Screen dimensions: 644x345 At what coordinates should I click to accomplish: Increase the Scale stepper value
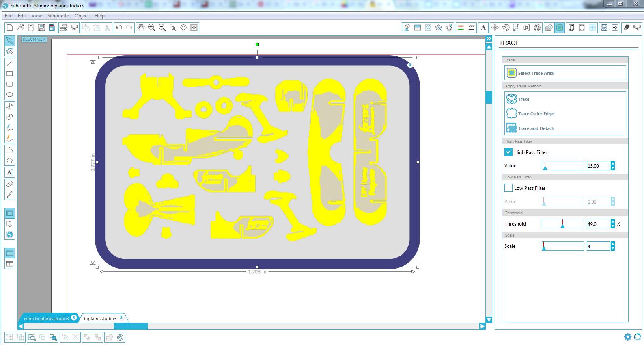613,244
